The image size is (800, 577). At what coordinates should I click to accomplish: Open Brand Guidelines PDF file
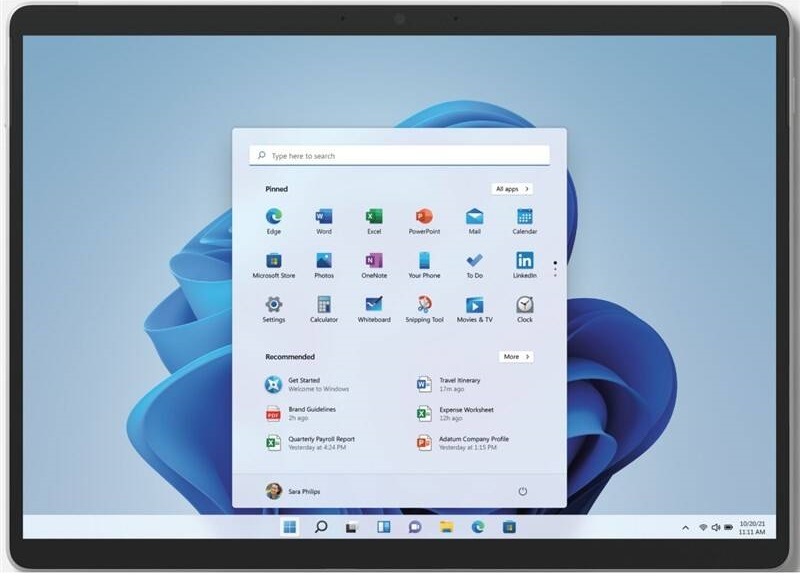[301, 414]
